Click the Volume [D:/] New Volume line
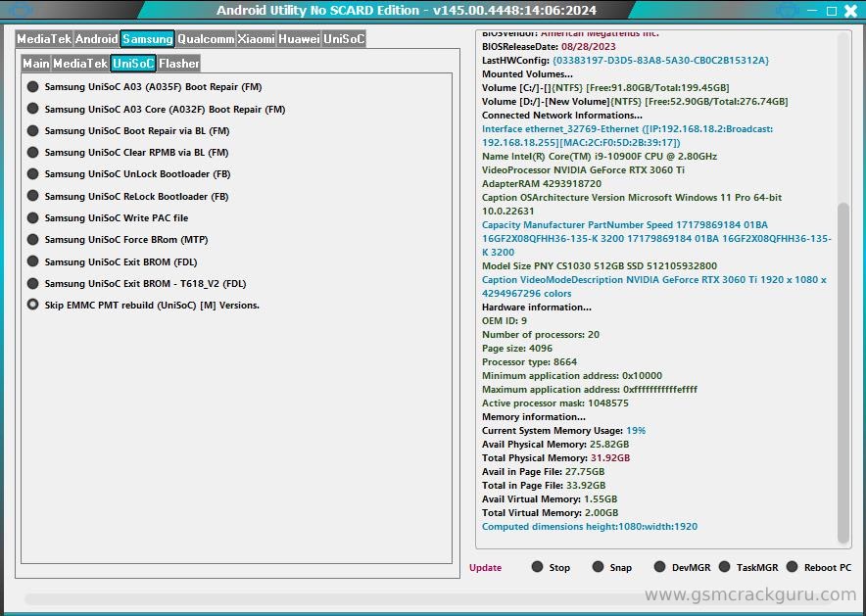Screen dimensions: 866x616 pyautogui.click(x=635, y=102)
